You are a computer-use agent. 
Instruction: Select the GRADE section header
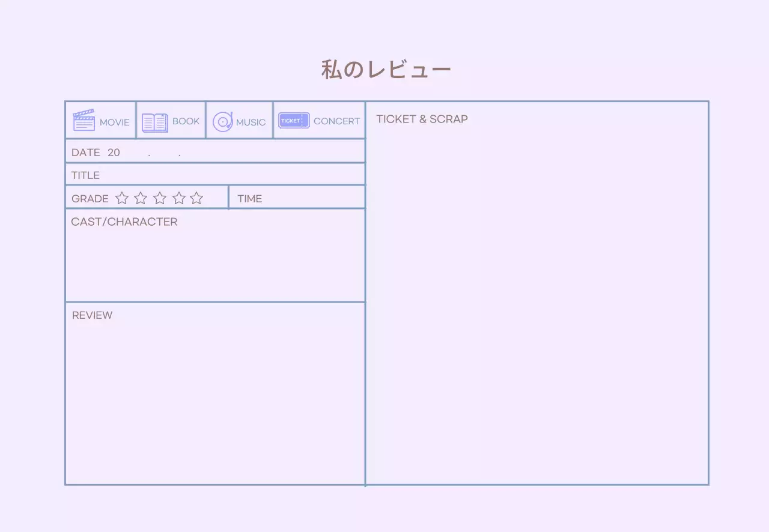tap(90, 198)
